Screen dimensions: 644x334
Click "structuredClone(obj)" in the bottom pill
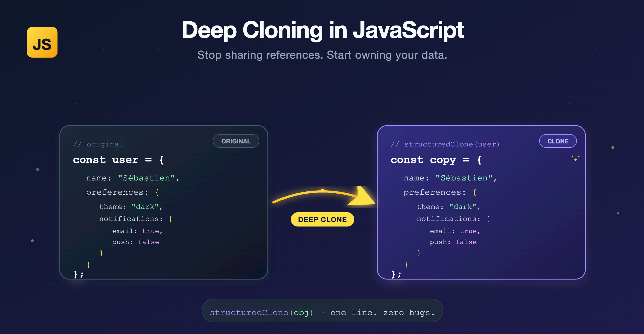261,313
